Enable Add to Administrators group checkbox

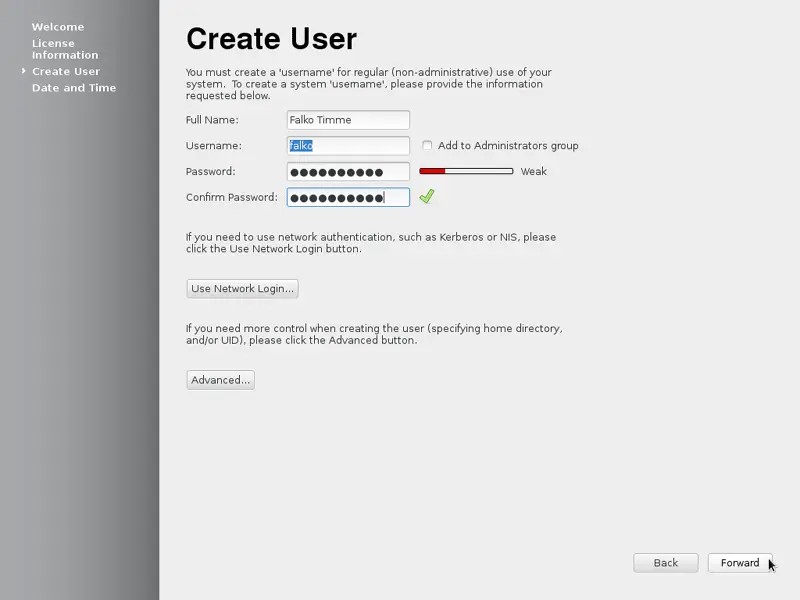427,145
